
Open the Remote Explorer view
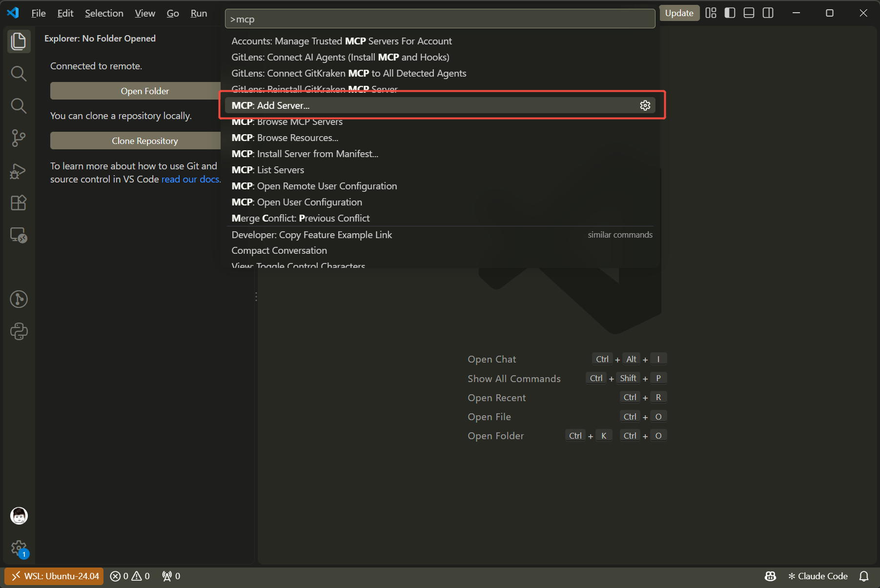[19, 235]
